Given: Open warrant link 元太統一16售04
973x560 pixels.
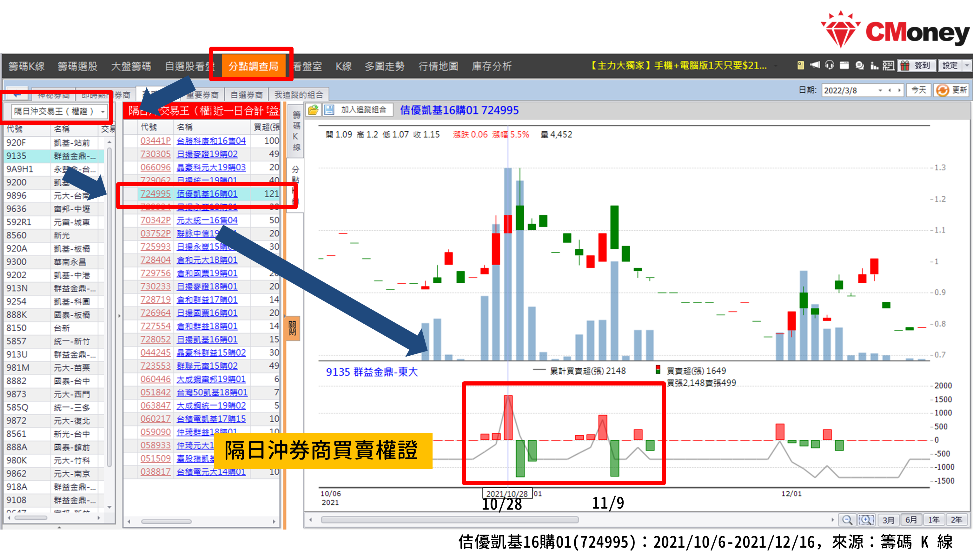Looking at the screenshot, I should point(207,221).
